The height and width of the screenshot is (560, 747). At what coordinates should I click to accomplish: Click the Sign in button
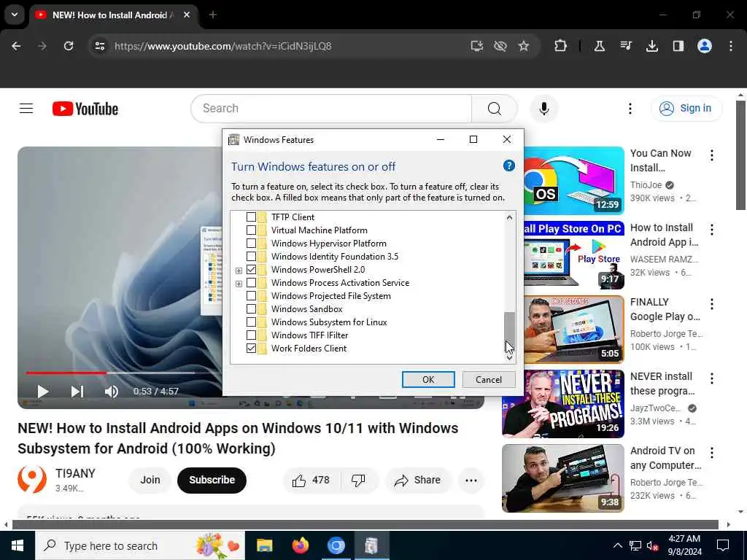point(686,109)
